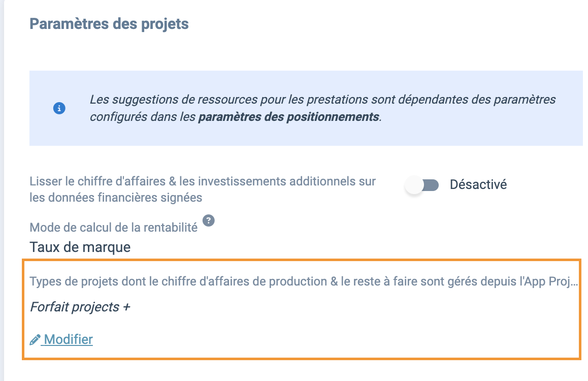Click the Mode de calcul de la rentabilité label
588x381 pixels.
pyautogui.click(x=114, y=227)
